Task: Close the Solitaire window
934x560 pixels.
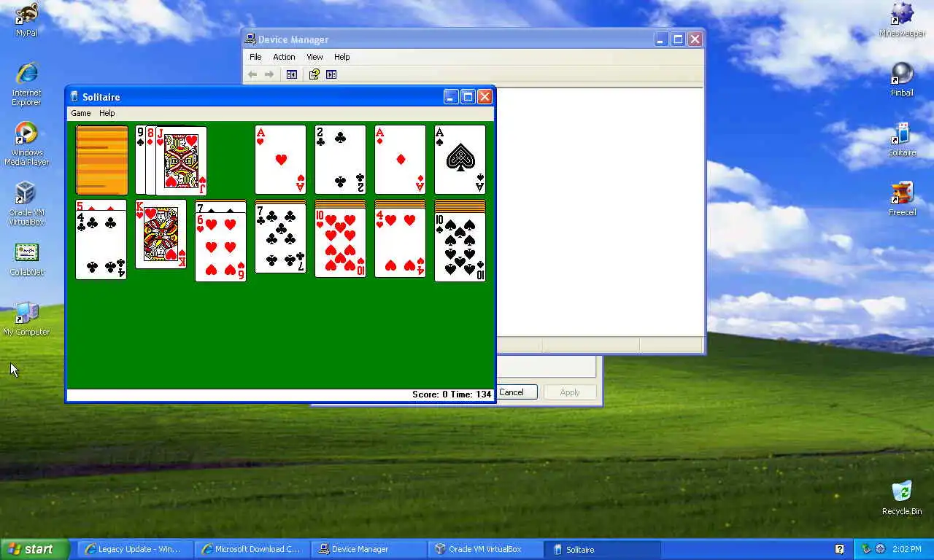Action: 485,97
